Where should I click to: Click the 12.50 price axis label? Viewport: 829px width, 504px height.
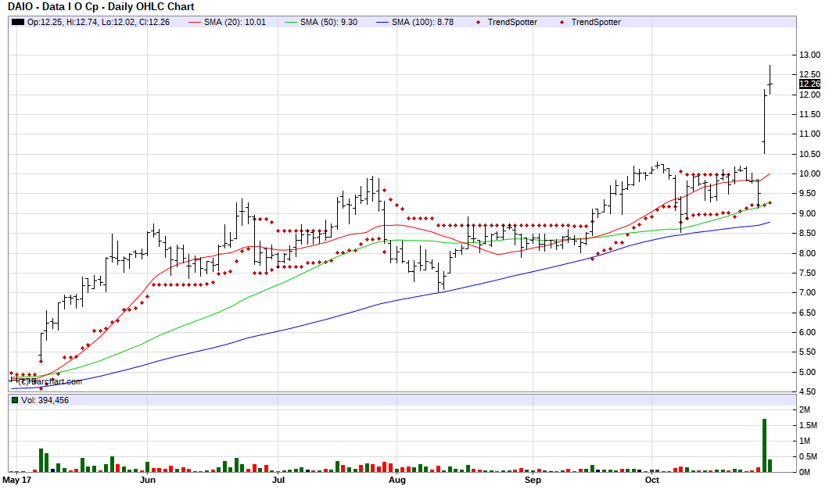[x=809, y=74]
